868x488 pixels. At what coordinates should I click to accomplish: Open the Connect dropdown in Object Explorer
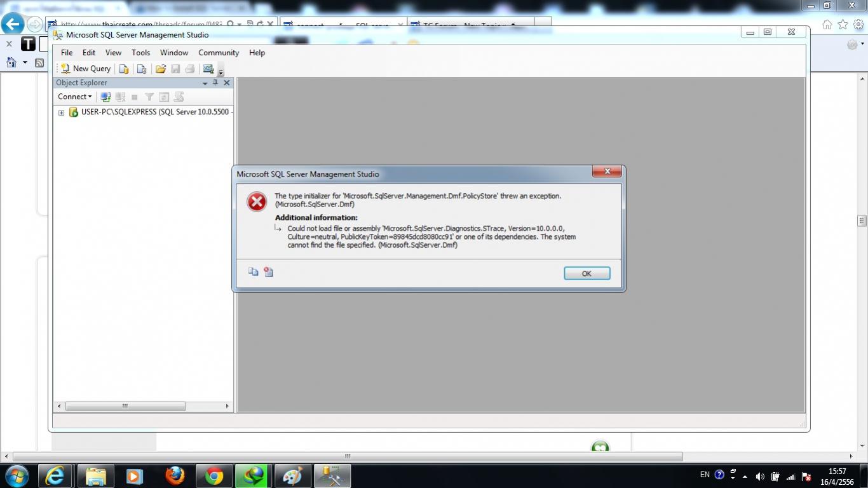(x=74, y=97)
